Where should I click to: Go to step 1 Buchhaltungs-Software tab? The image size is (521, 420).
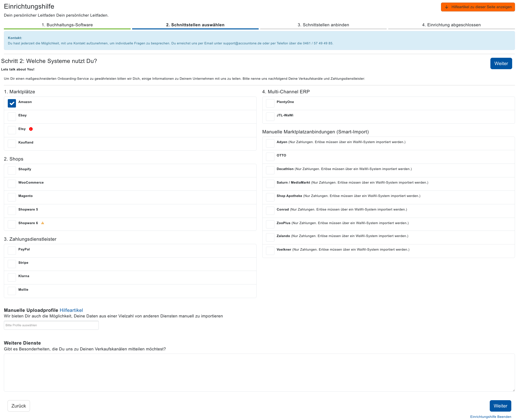click(67, 25)
